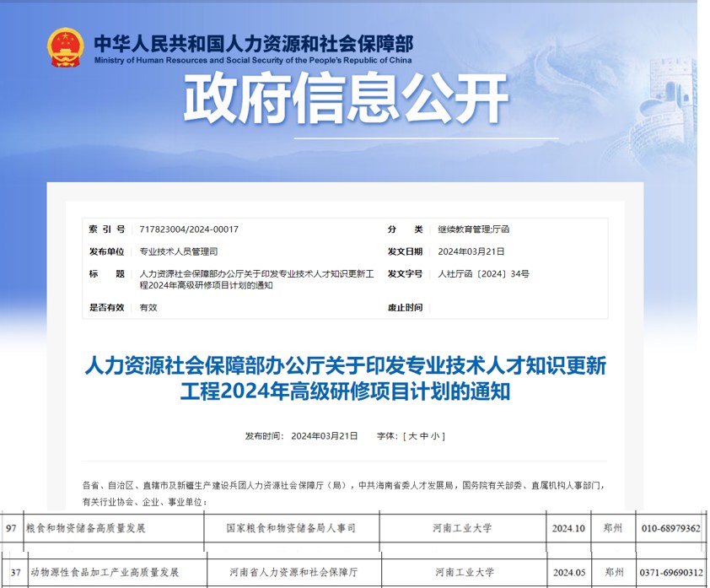Screen dimensions: 710x588
Task: Set font size to 小
Action: [435, 436]
